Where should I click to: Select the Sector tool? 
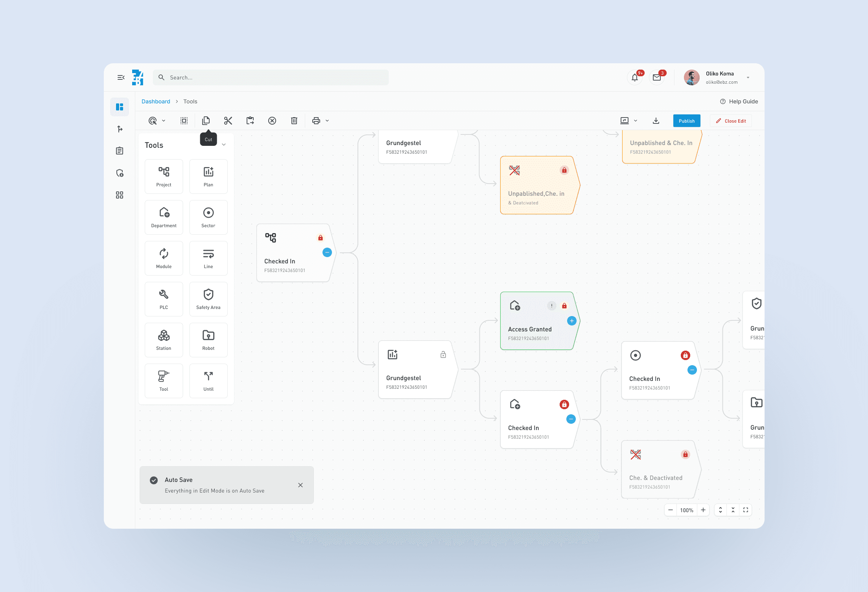[x=208, y=217]
